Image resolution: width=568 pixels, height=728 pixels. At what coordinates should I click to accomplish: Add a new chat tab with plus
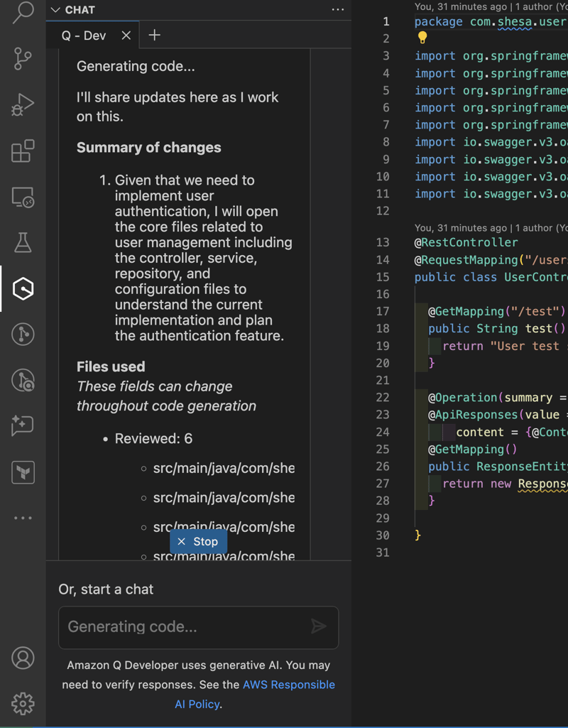pos(155,35)
